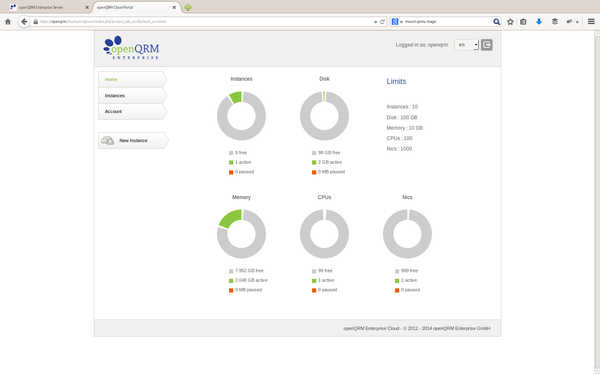Click the stacked layers toolbar icon
This screenshot has width=600, height=374.
554,22
